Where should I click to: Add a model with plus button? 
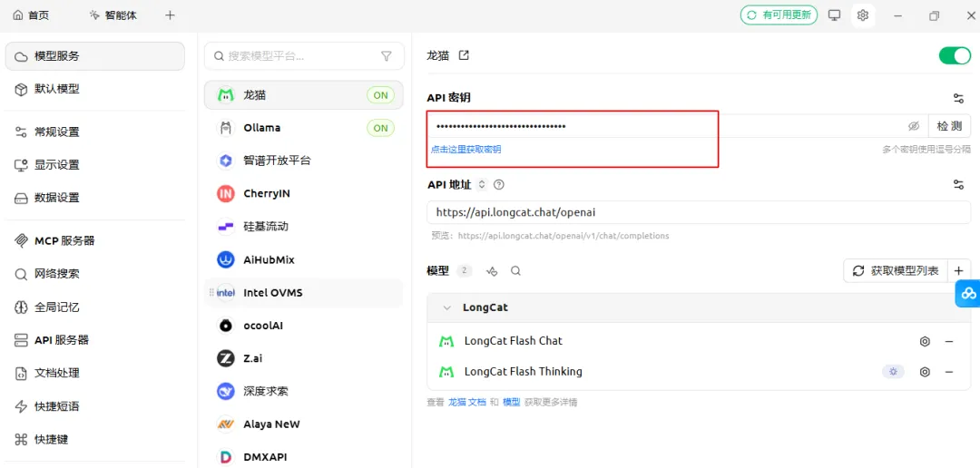click(x=959, y=271)
